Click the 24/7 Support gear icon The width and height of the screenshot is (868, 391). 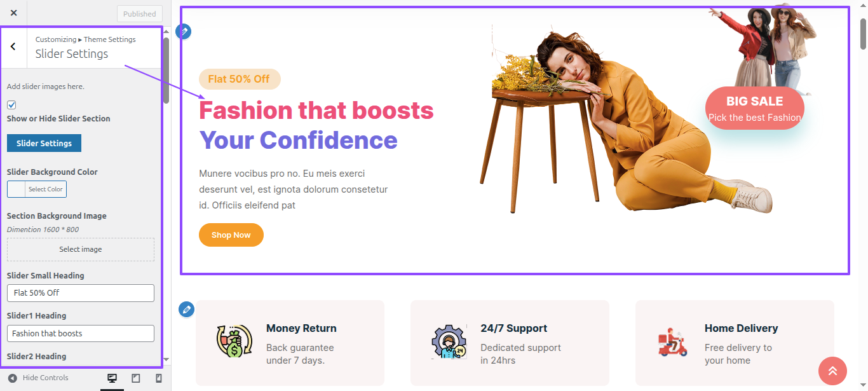tap(449, 342)
